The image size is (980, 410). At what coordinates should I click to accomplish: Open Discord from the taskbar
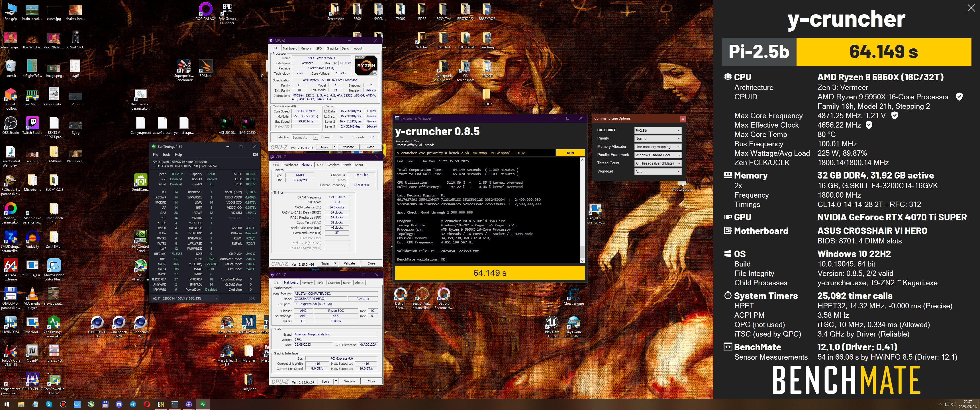click(119, 404)
